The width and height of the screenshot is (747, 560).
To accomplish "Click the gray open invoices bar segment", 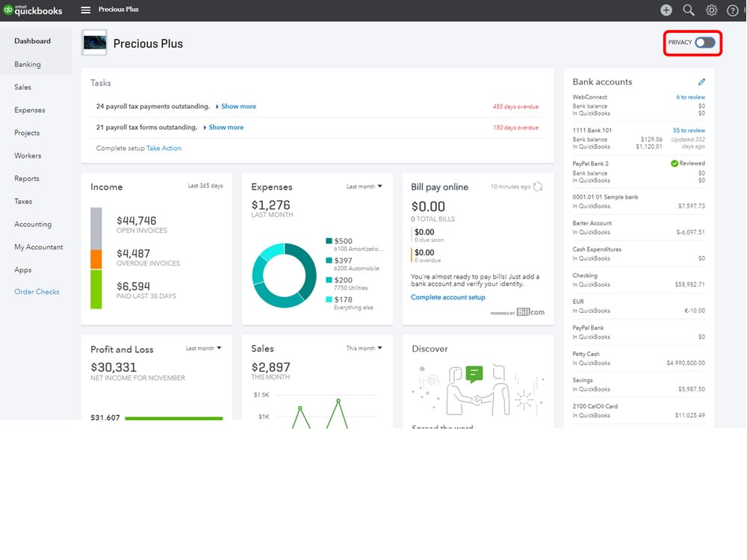I will [96, 228].
